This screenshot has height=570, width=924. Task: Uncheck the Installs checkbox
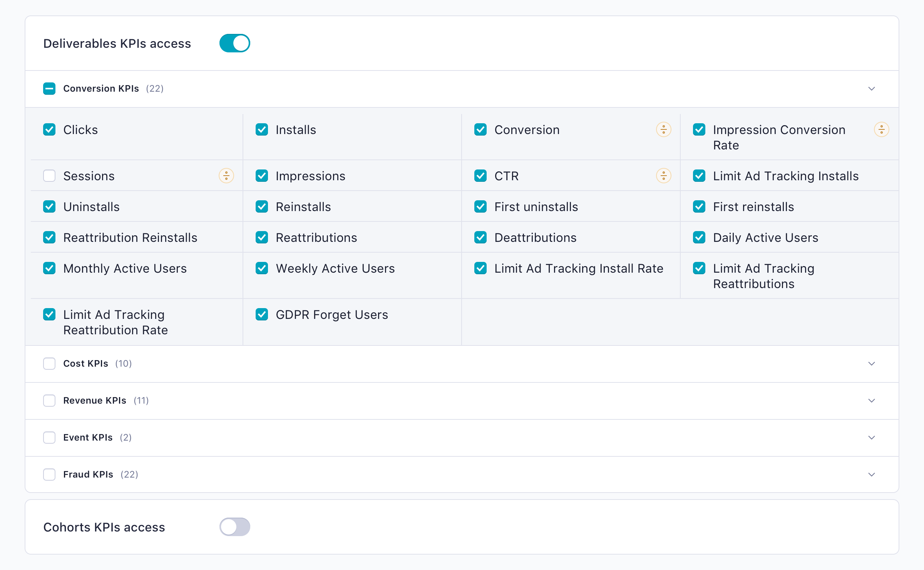click(x=262, y=130)
